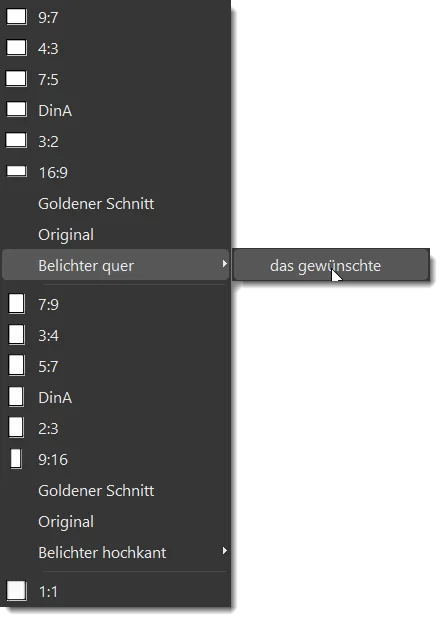Viewport: 442px width, 619px height.
Task: Choose the 3:2 landscape ratio
Action: tap(115, 141)
